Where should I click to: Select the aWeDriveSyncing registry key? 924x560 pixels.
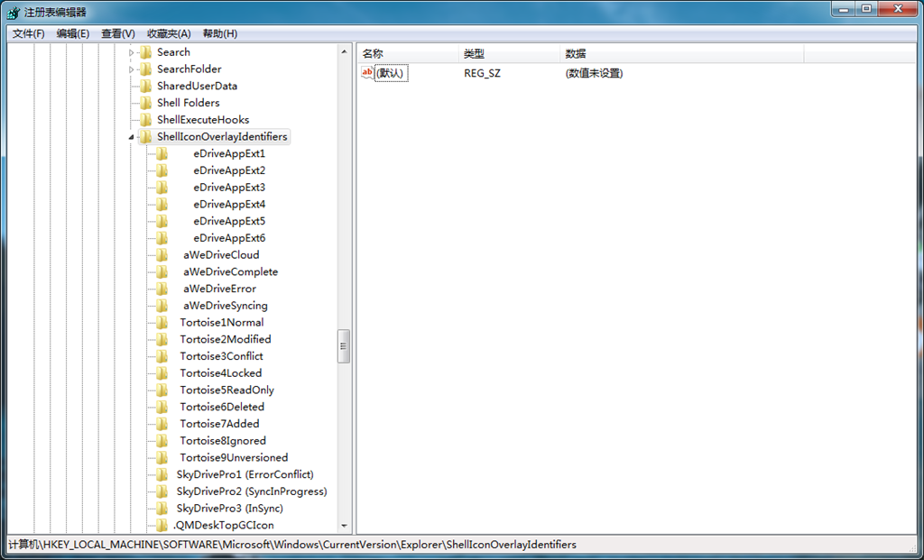click(x=226, y=306)
